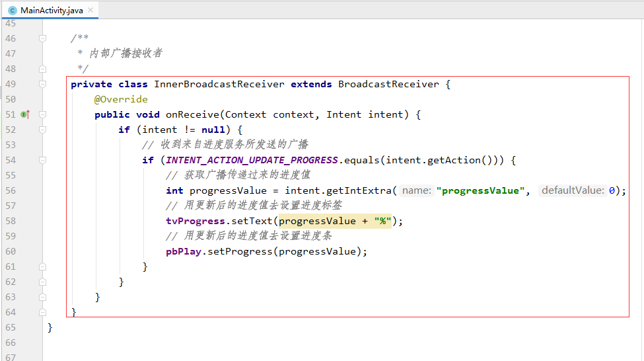This screenshot has height=361, width=644.
Task: Click the getAction method call on line 54
Action: tap(454, 160)
